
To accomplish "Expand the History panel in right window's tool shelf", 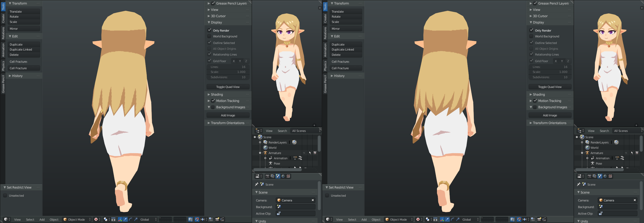I will tap(339, 76).
